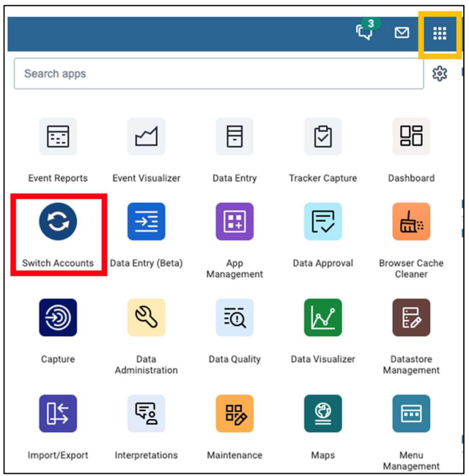Open the Menu Management app

point(411,414)
